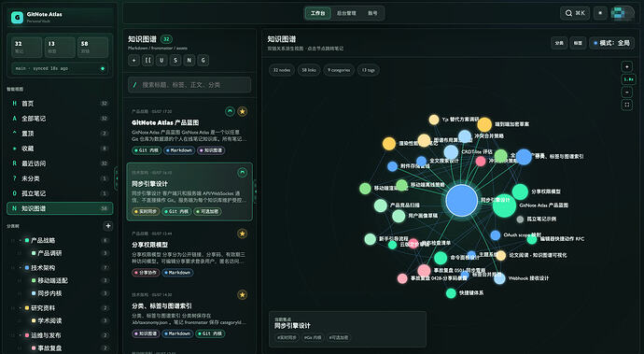
Task: Click the 'S' toolbar button
Action: (x=175, y=61)
